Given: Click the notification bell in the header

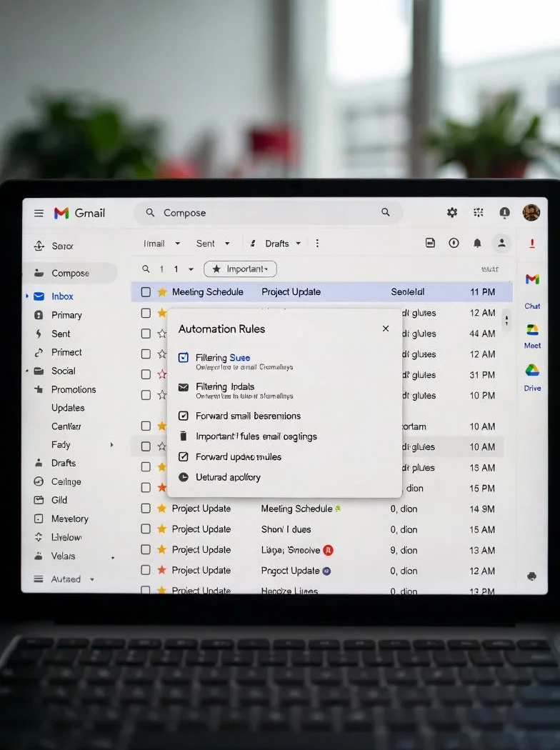Looking at the screenshot, I should pyautogui.click(x=504, y=212).
